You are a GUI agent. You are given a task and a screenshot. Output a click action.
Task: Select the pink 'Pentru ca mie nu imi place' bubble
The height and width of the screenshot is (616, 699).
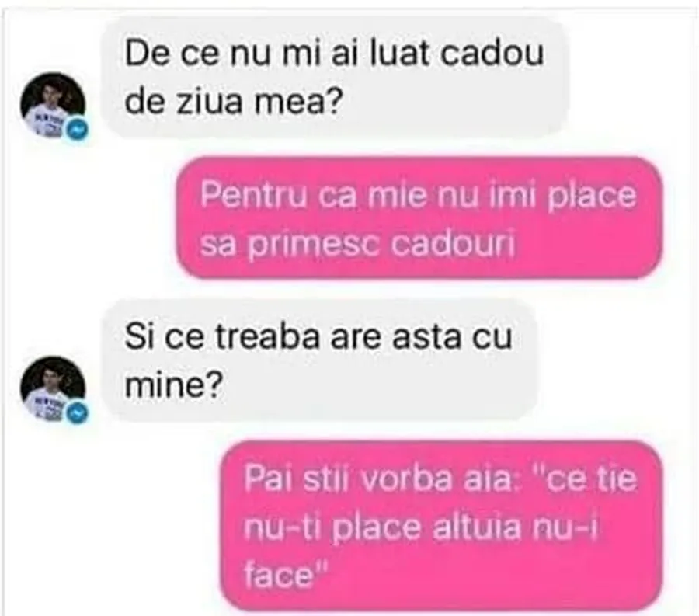click(419, 218)
